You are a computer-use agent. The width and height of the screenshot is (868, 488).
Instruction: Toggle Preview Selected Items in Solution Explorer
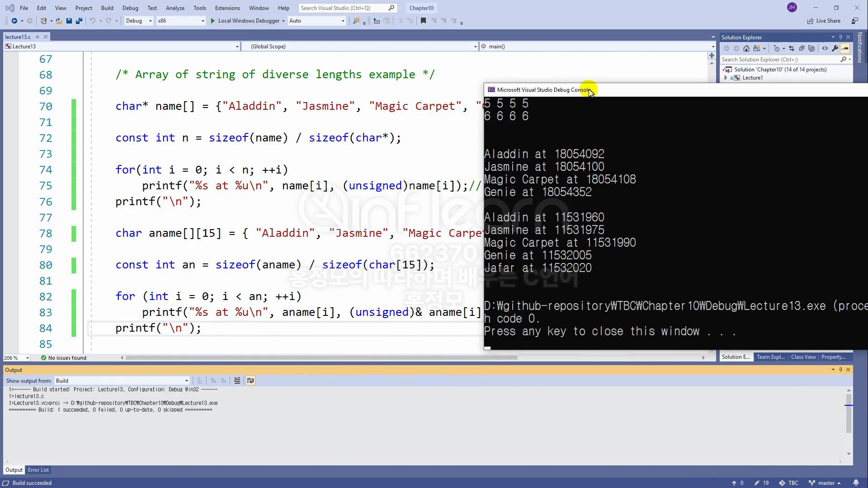coord(845,48)
